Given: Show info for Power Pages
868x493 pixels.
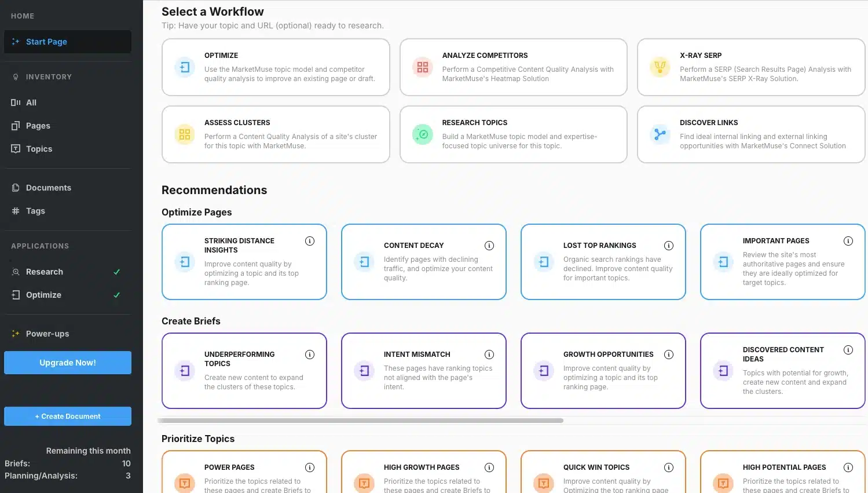Looking at the screenshot, I should pos(310,468).
